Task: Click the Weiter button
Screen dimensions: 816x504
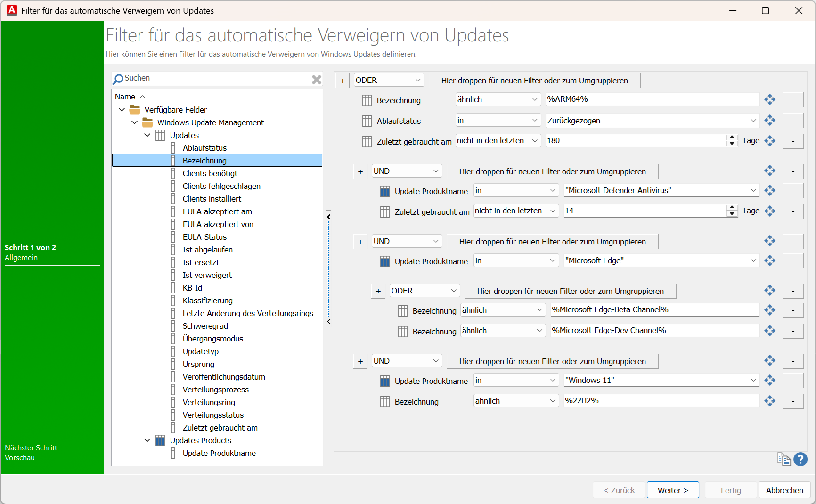Action: (673, 490)
